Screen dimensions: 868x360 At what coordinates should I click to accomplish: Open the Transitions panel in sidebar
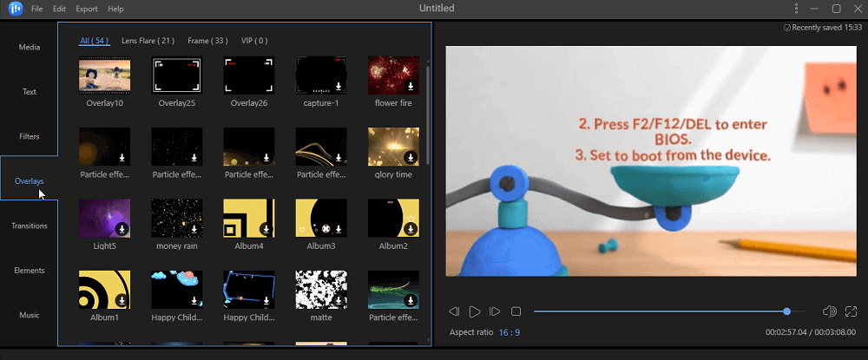pyautogui.click(x=30, y=226)
